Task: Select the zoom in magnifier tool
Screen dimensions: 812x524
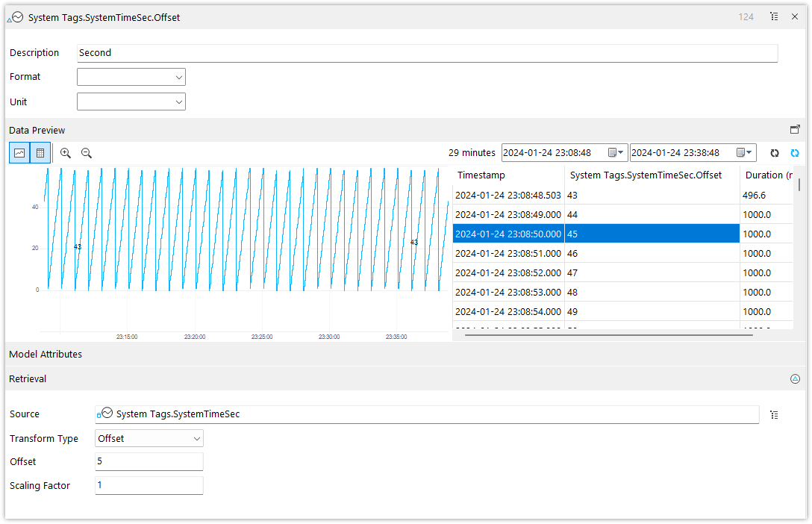Action: (66, 152)
